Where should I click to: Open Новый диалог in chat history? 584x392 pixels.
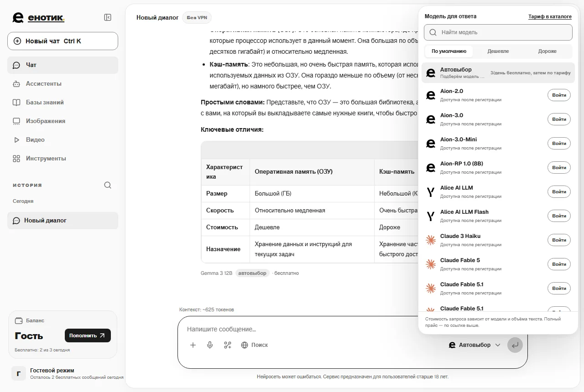click(63, 221)
